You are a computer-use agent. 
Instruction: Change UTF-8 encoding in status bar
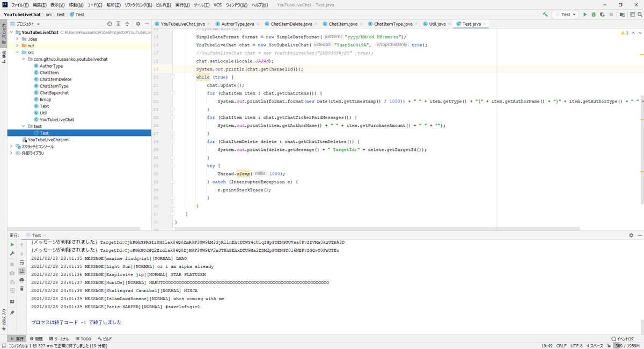(577, 346)
